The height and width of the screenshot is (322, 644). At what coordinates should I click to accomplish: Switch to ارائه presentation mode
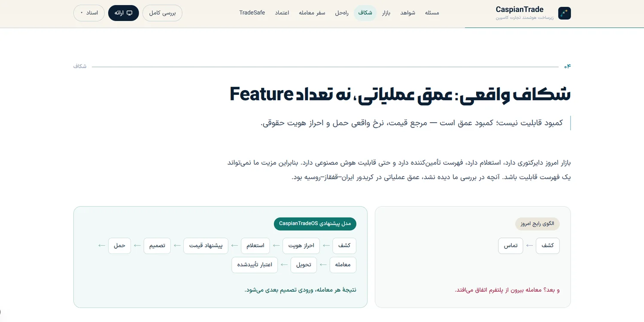coord(124,13)
